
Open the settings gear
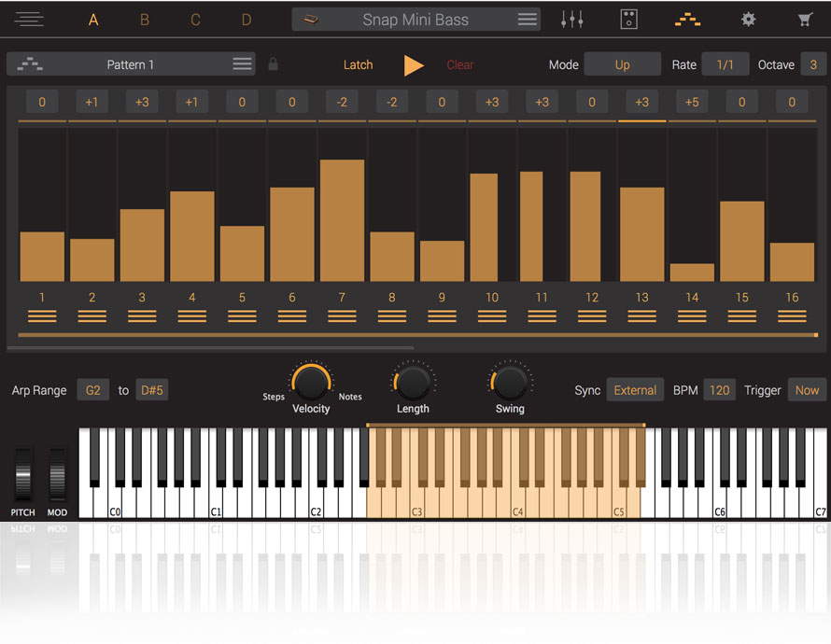[748, 20]
